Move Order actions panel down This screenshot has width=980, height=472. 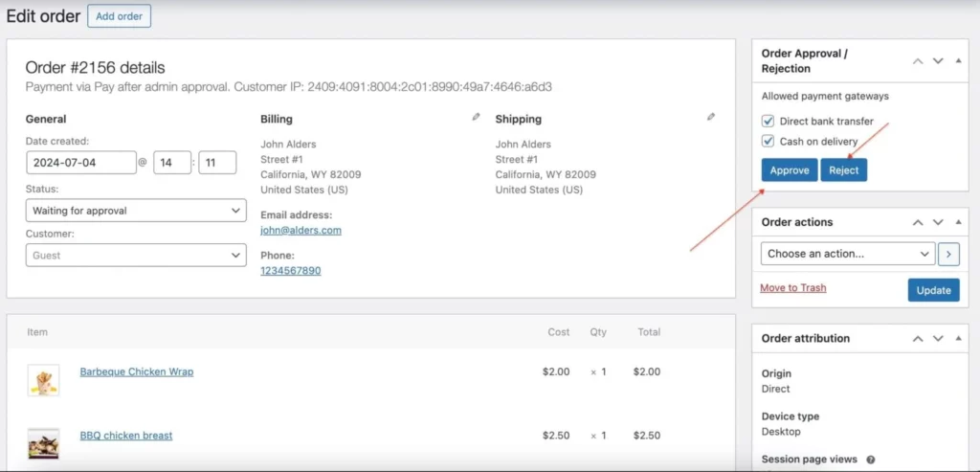937,222
